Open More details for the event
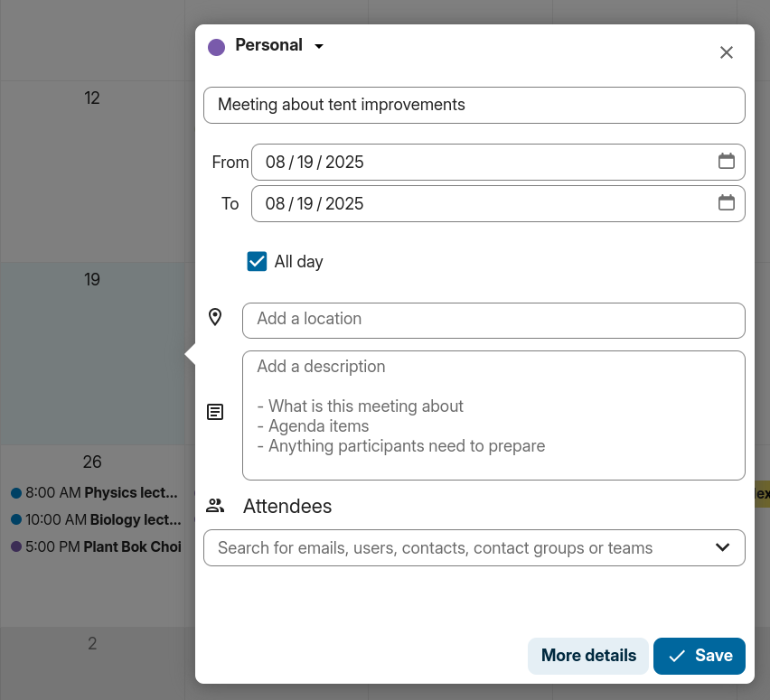The image size is (770, 700). (x=588, y=656)
